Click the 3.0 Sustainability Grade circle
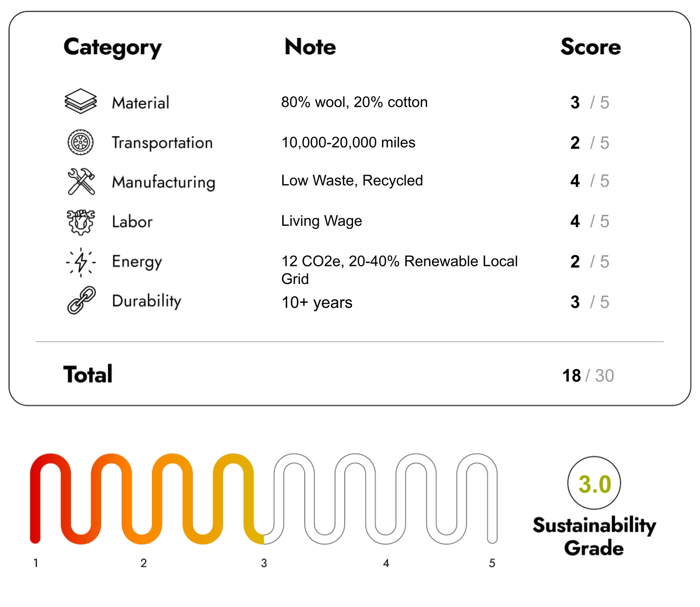Viewport: 700px width, 607px height. (594, 483)
